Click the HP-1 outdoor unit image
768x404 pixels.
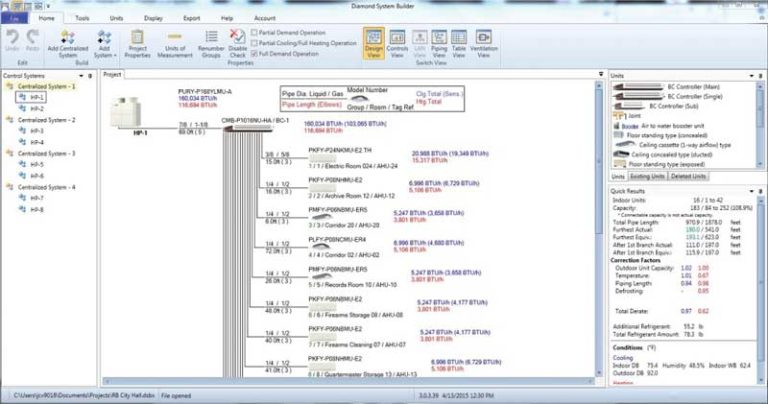[x=126, y=113]
